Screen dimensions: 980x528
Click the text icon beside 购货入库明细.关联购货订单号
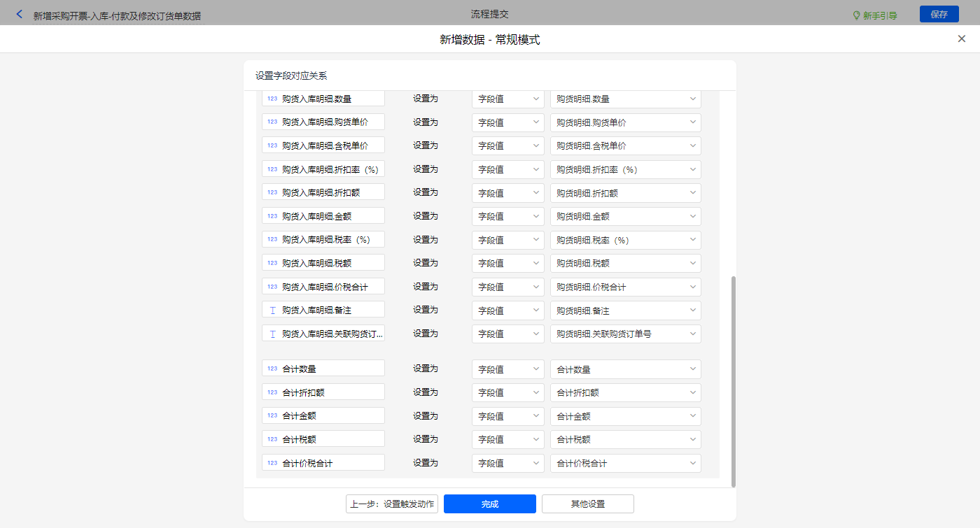(x=272, y=334)
